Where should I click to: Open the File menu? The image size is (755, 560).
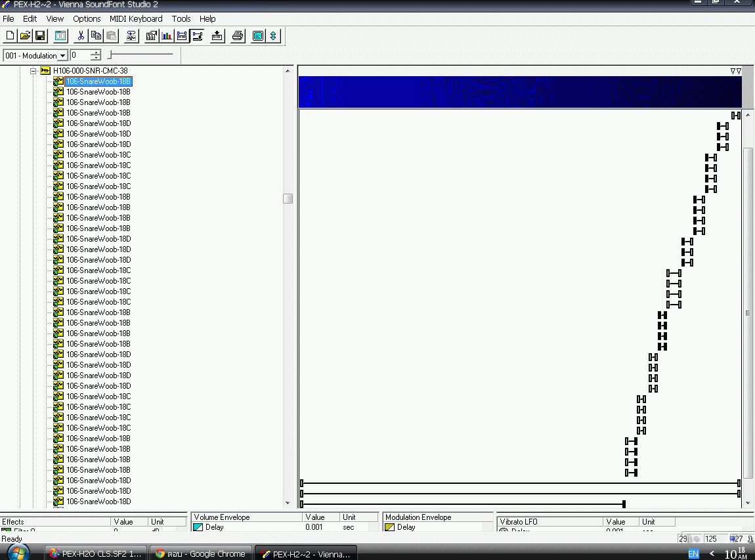[x=9, y=19]
